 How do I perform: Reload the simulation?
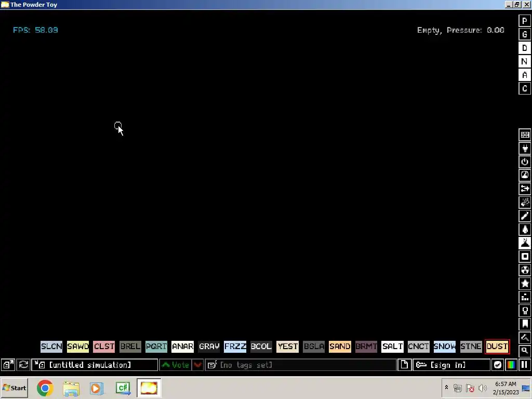(23, 365)
